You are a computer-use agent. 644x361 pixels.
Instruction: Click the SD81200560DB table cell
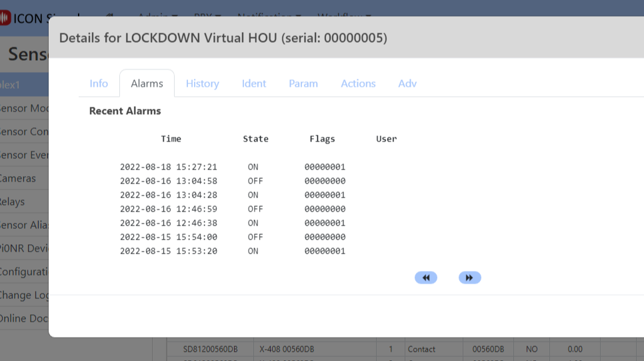click(210, 349)
